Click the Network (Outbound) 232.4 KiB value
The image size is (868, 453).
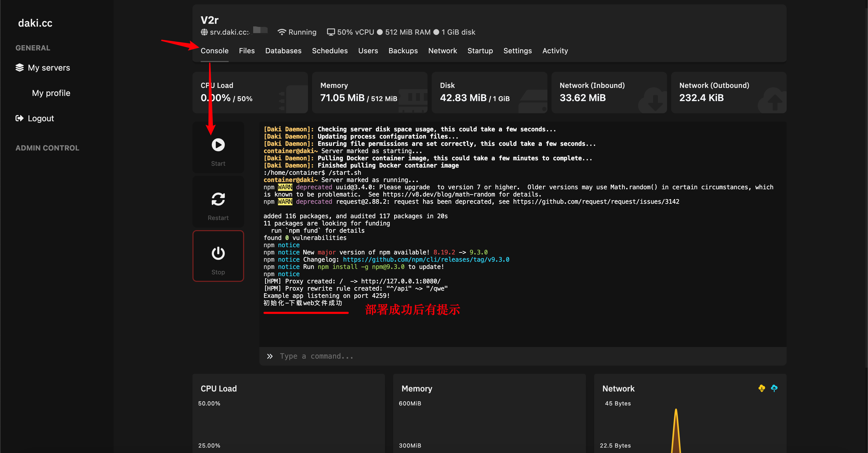[701, 98]
